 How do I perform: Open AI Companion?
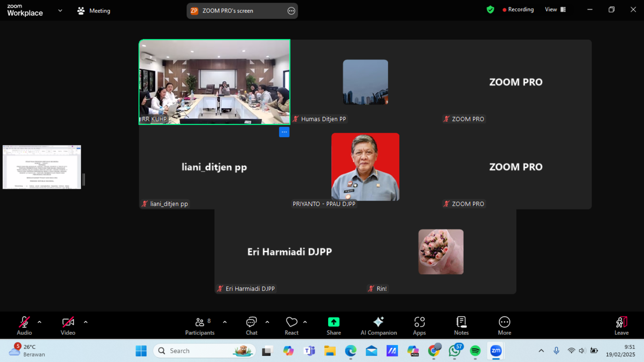click(379, 325)
